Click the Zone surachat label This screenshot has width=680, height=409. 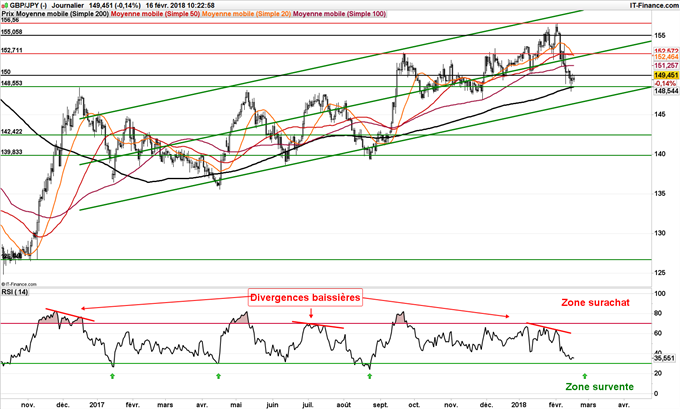(x=595, y=303)
